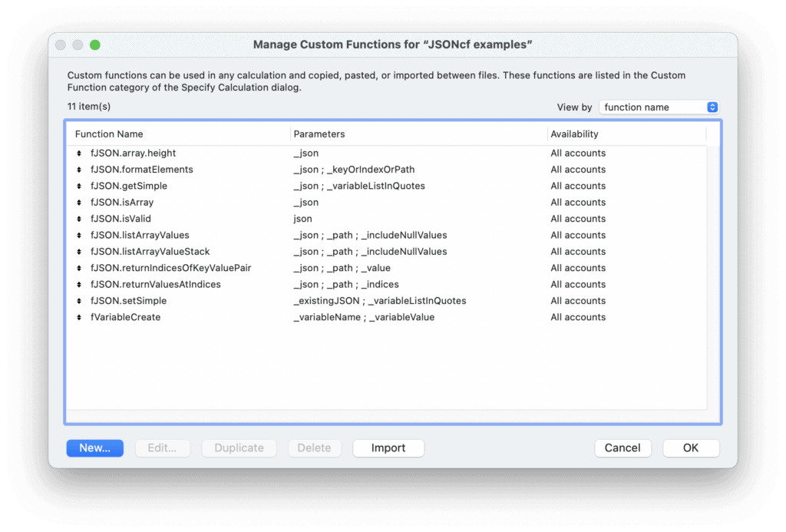Click the OK button to confirm

(x=690, y=448)
